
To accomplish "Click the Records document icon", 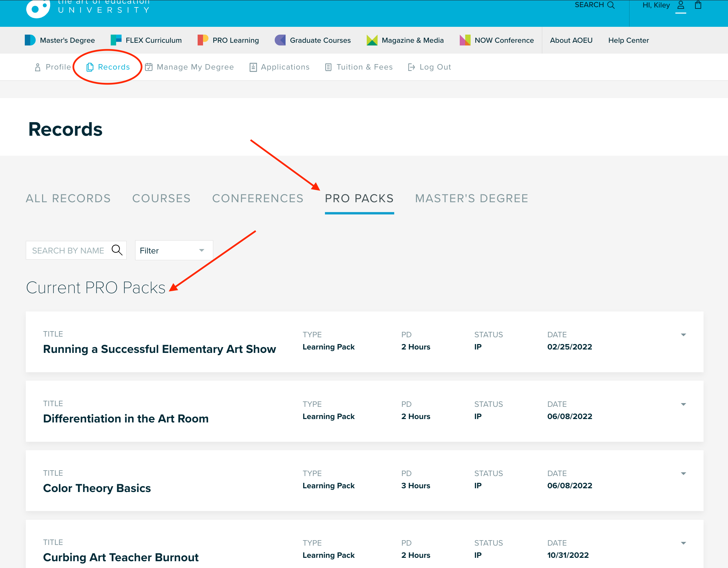I will 90,67.
